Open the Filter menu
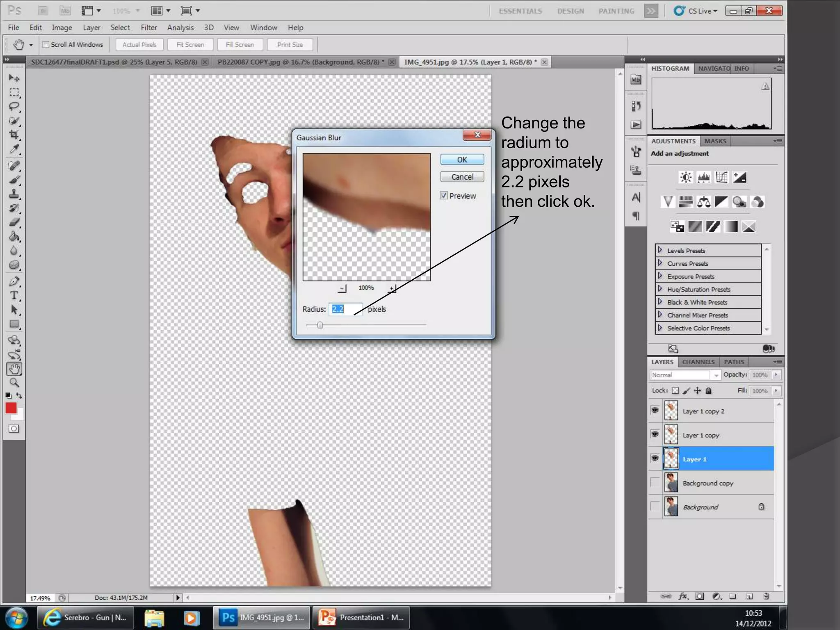840x630 pixels. pos(148,27)
